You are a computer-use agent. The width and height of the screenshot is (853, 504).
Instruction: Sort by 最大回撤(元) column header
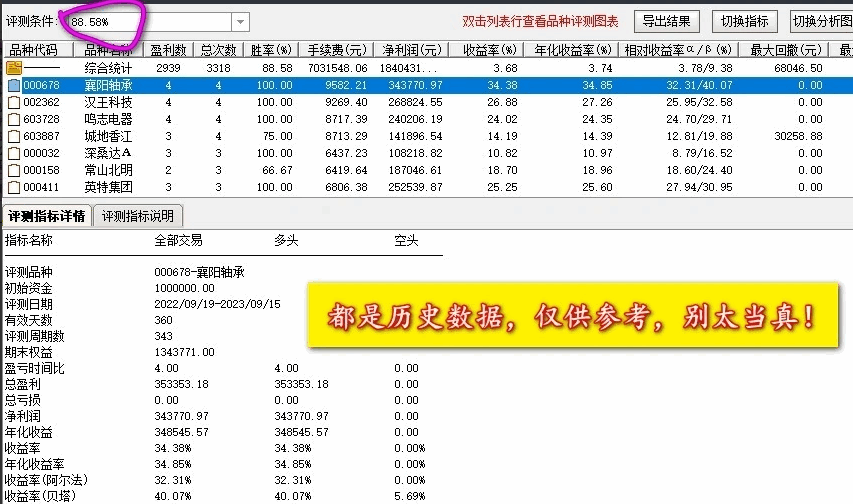[x=783, y=50]
